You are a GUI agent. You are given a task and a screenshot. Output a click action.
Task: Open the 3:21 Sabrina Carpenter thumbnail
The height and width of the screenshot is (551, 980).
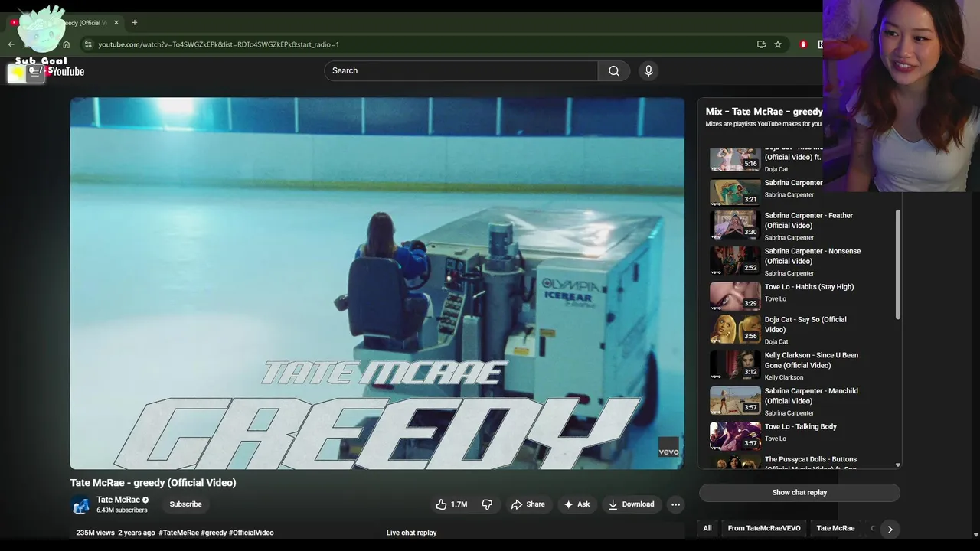735,192
